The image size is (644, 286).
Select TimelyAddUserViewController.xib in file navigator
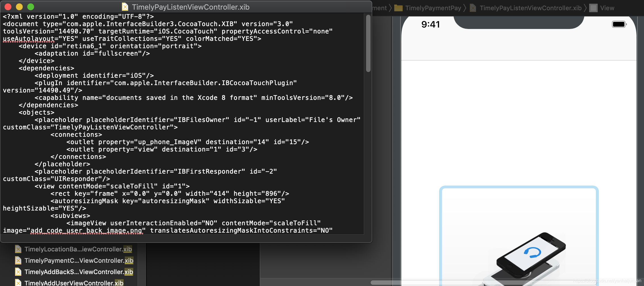[74, 283]
